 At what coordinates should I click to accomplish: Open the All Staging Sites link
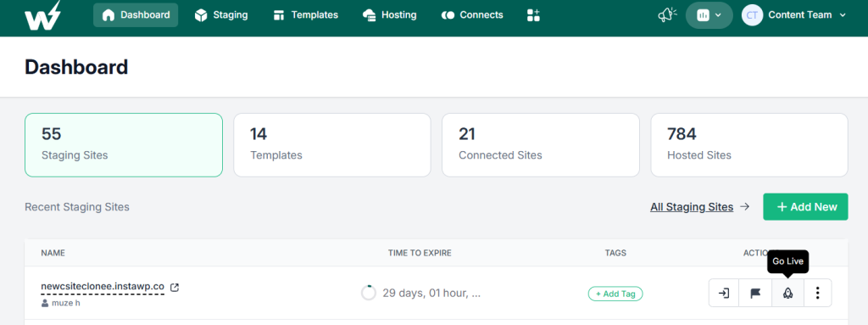point(692,207)
